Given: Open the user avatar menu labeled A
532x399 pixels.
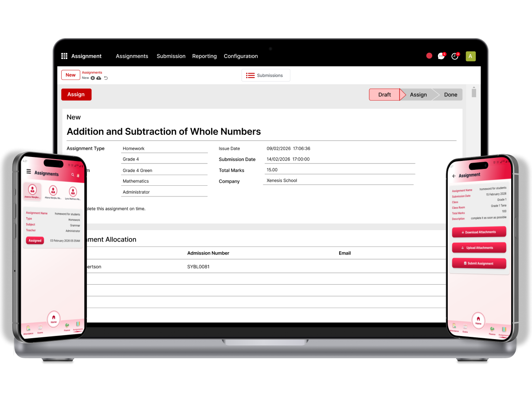Looking at the screenshot, I should (470, 56).
